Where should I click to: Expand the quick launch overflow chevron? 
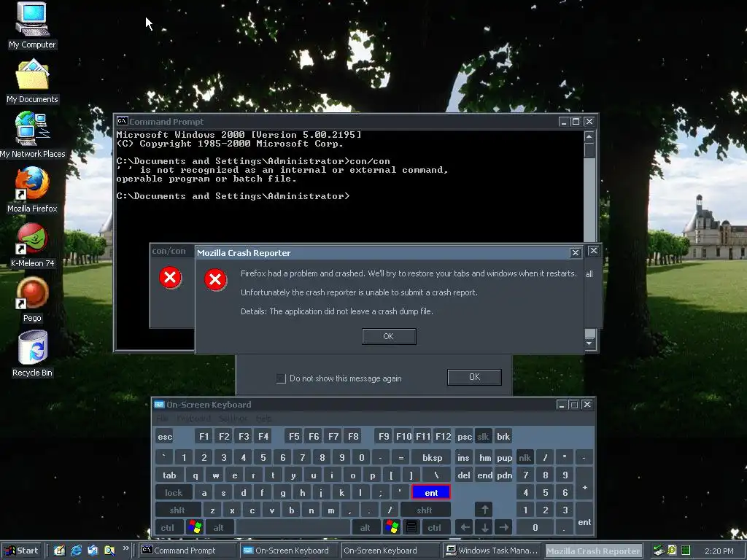click(x=125, y=548)
